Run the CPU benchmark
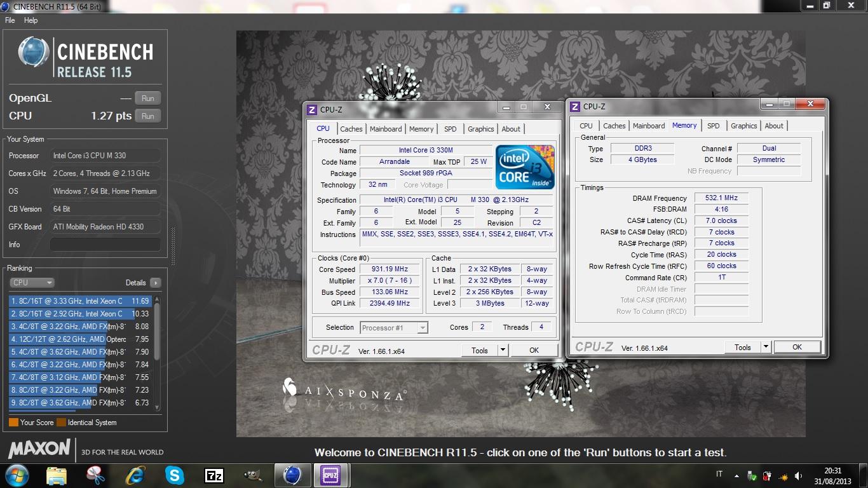Viewport: 868px width, 488px height. click(x=148, y=116)
